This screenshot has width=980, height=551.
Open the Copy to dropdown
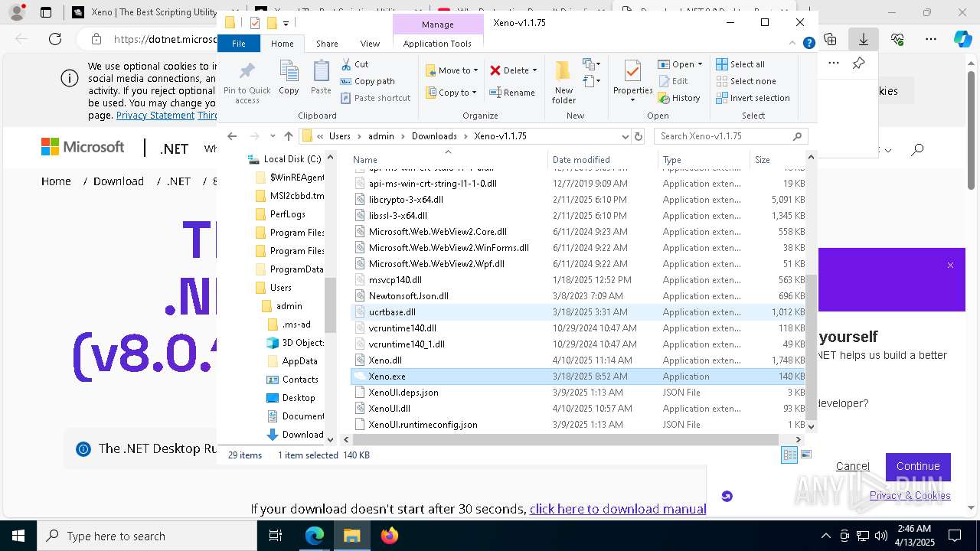(452, 93)
